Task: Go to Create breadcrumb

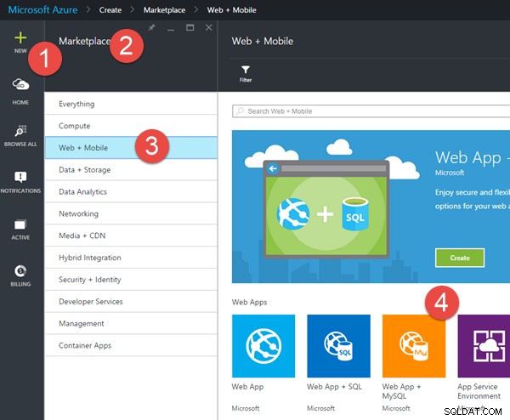Action: point(110,10)
